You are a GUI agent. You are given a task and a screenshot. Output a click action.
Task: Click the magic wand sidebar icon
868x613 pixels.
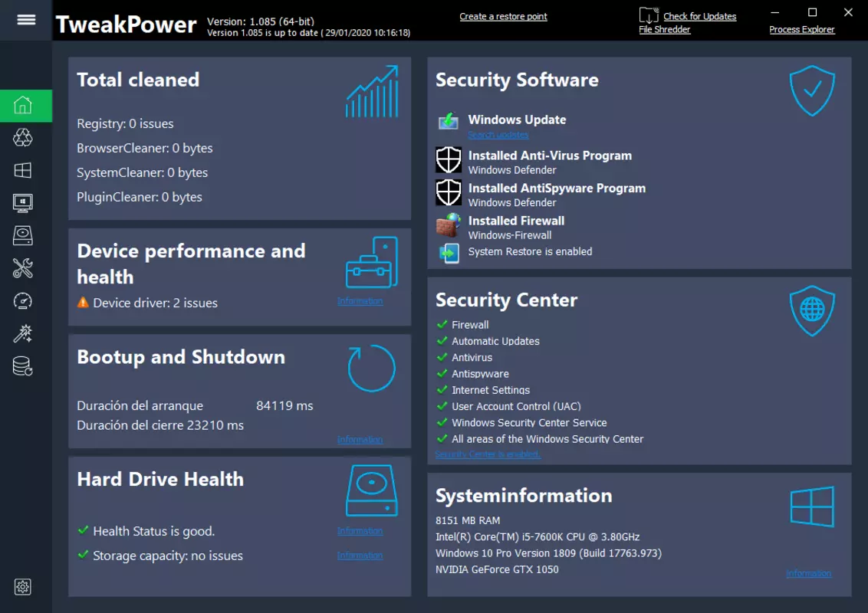coord(23,333)
